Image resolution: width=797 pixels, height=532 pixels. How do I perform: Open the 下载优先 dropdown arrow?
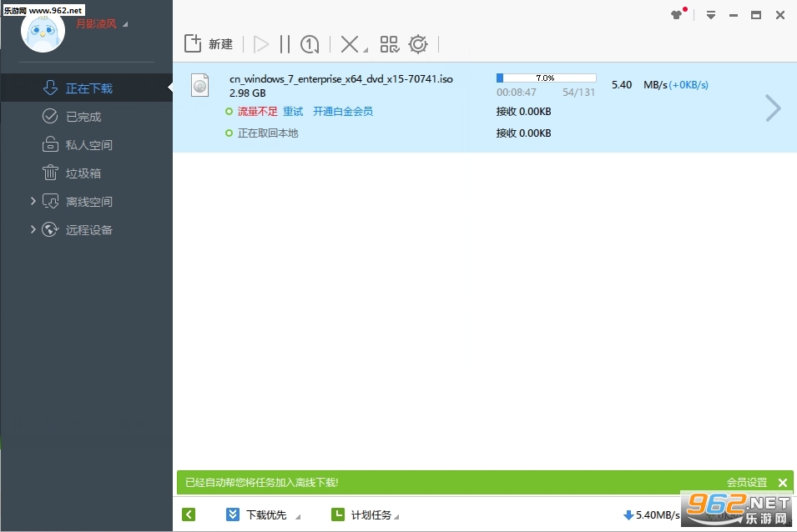[298, 517]
